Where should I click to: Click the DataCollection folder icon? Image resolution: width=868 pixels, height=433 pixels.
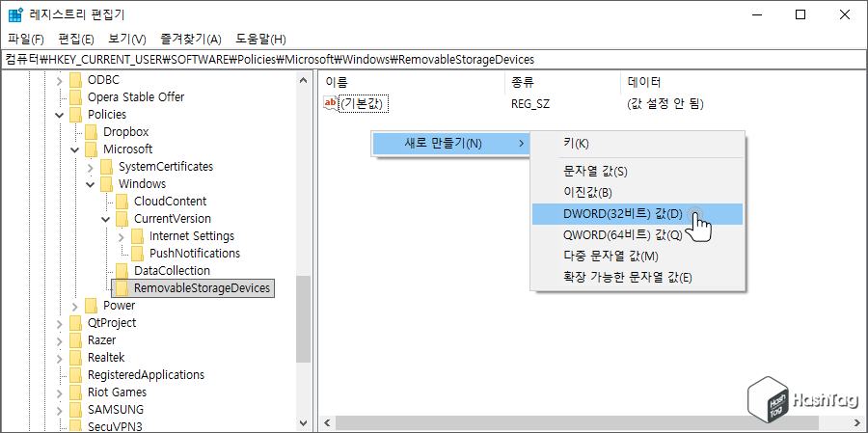pos(122,271)
